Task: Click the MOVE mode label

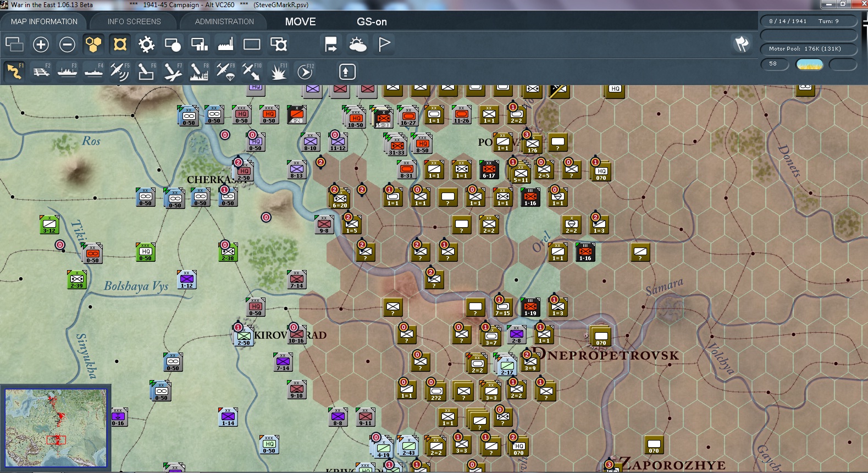Action: click(300, 21)
